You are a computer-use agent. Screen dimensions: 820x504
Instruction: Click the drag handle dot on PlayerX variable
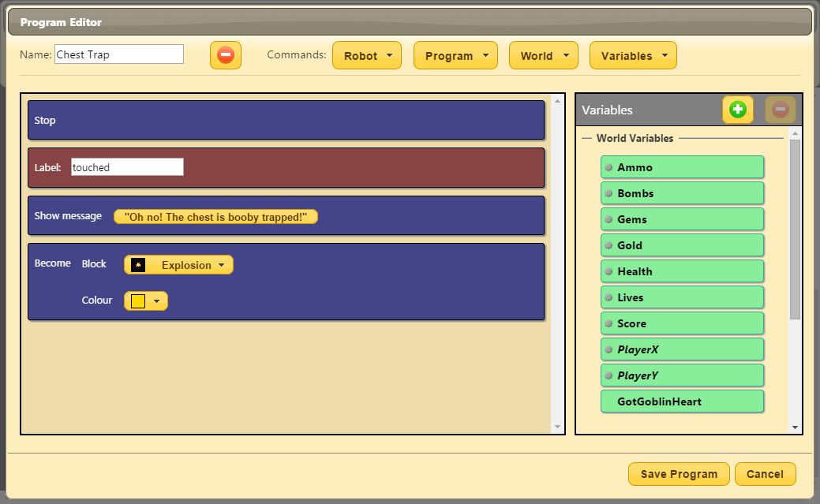click(x=608, y=349)
